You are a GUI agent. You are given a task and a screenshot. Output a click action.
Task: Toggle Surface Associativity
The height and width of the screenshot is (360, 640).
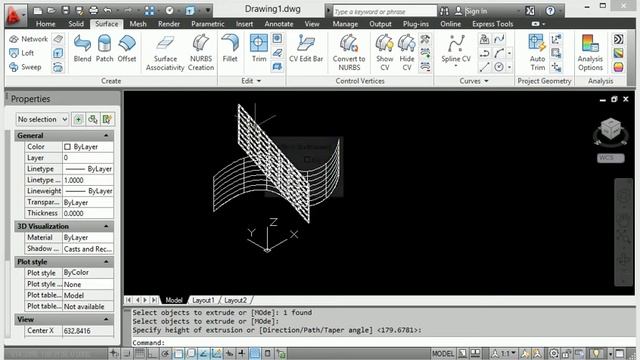[165, 53]
